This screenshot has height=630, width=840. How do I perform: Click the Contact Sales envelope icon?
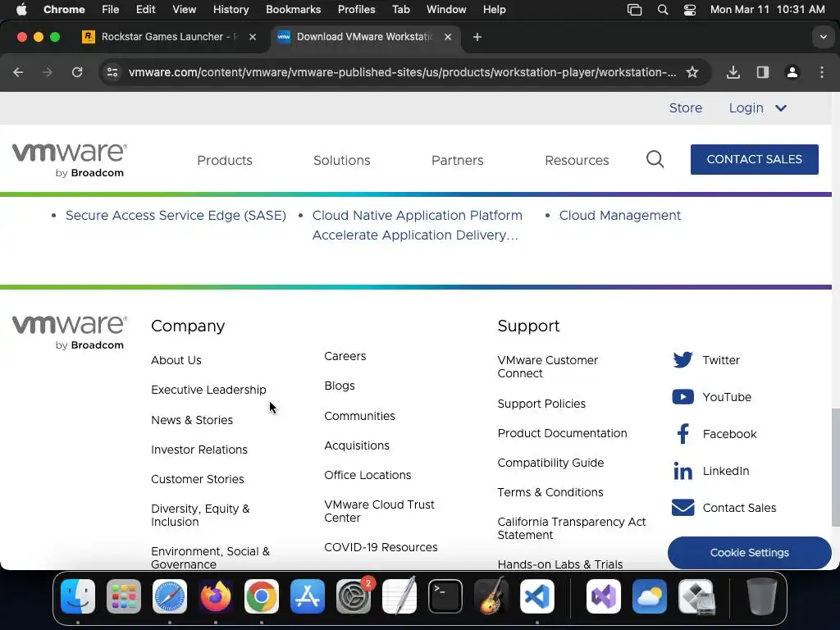(x=682, y=507)
